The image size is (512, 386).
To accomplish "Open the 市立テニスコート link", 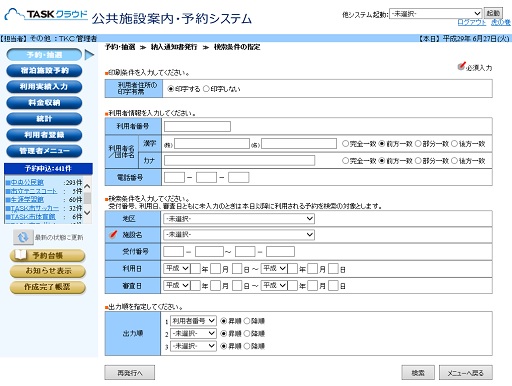I will click(x=34, y=191).
